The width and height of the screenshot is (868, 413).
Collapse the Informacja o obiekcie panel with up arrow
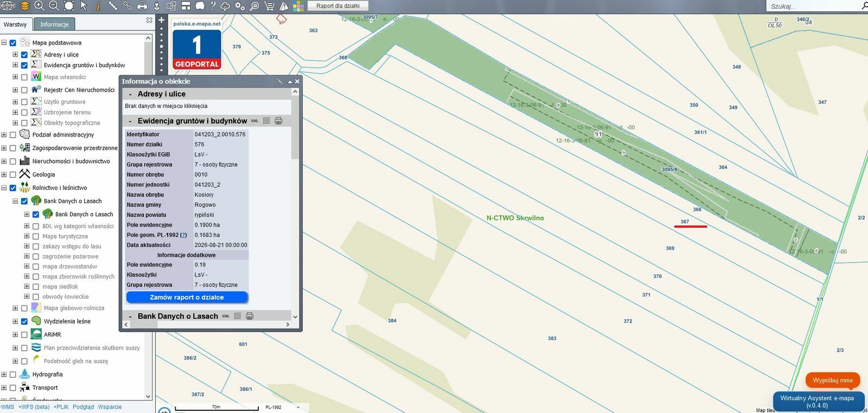(x=290, y=81)
